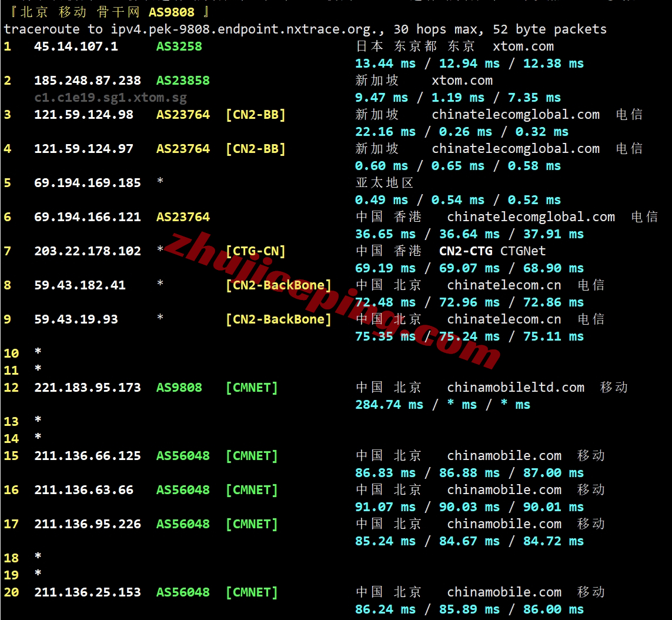The width and height of the screenshot is (672, 620).
Task: Click the [CMNET] tag on hop 12
Action: tap(252, 388)
